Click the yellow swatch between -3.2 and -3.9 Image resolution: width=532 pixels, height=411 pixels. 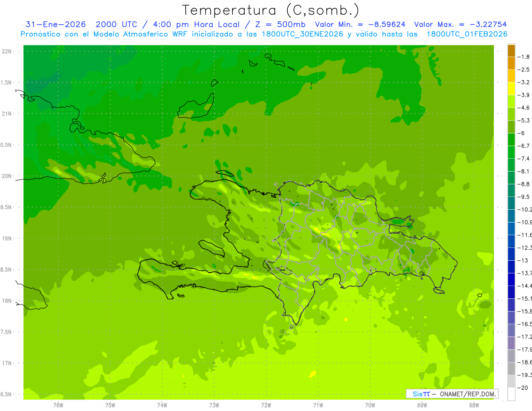(x=511, y=89)
